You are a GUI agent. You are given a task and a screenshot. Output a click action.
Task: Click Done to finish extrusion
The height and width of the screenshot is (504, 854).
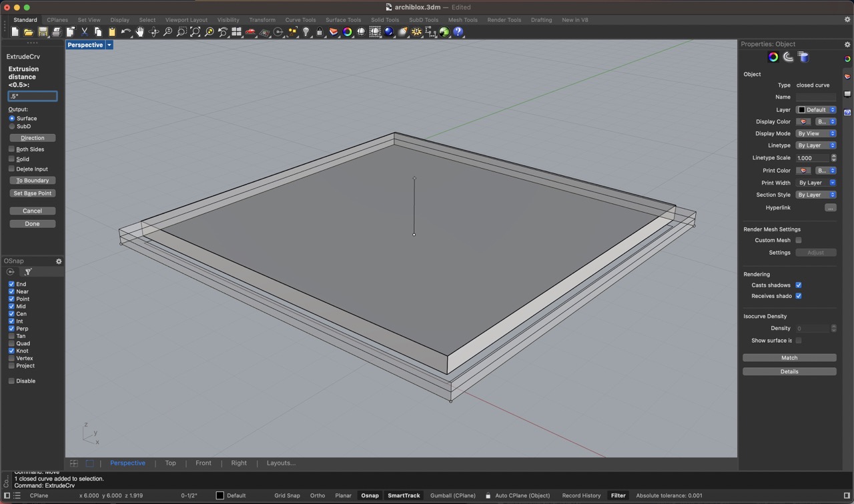click(33, 224)
